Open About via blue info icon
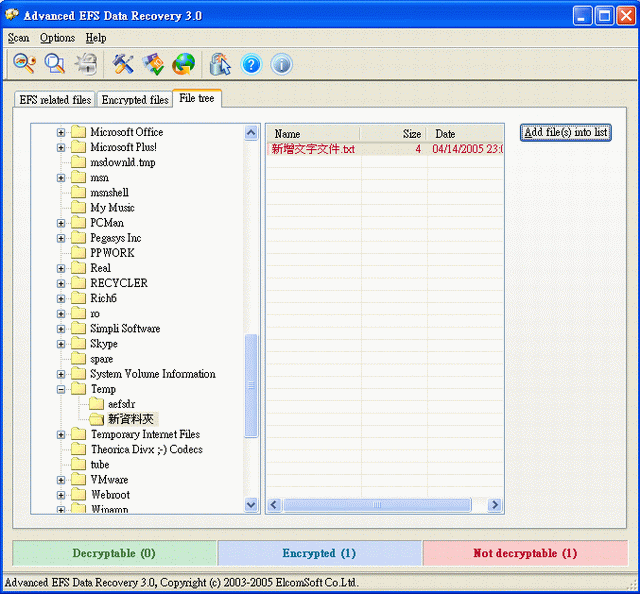This screenshot has height=594, width=640. pyautogui.click(x=281, y=65)
